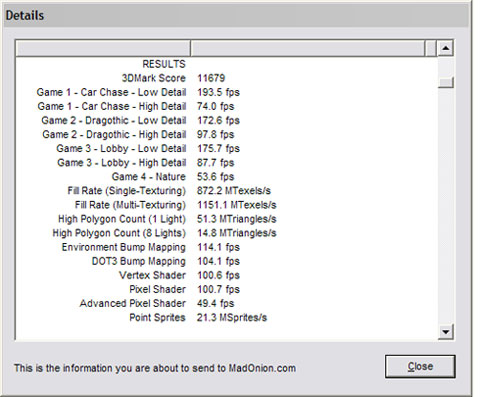Select Game 1 - Car Chase - High Detail

pos(112,106)
